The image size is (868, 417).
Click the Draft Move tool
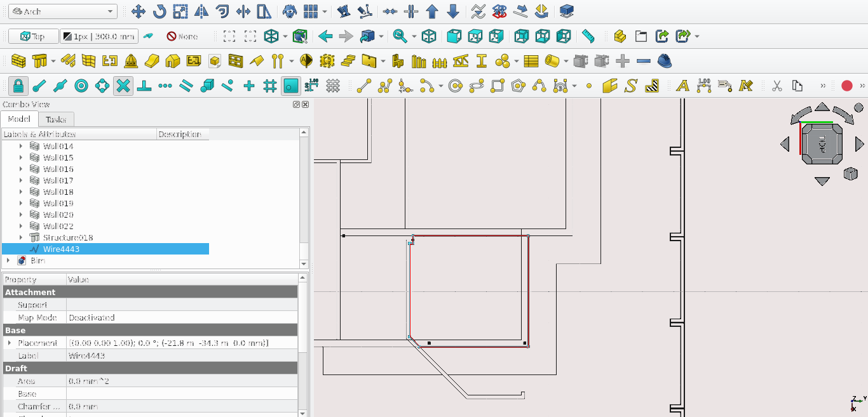coord(138,11)
